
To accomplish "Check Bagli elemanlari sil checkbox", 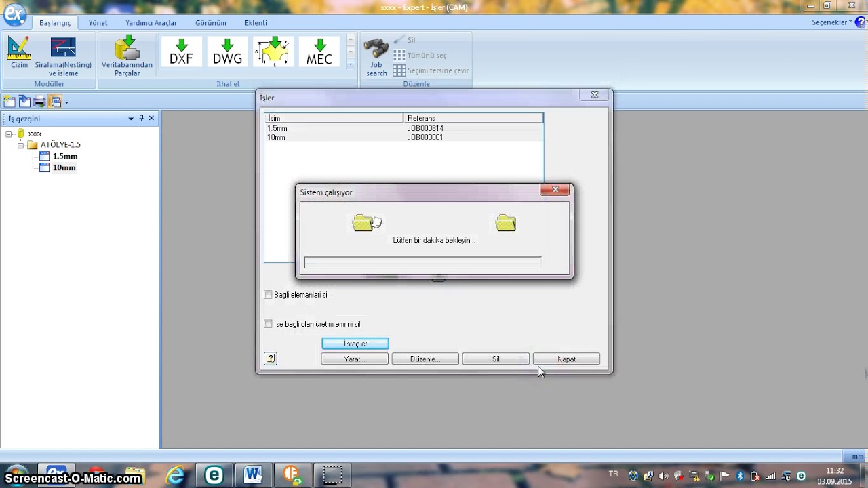I will 268,295.
